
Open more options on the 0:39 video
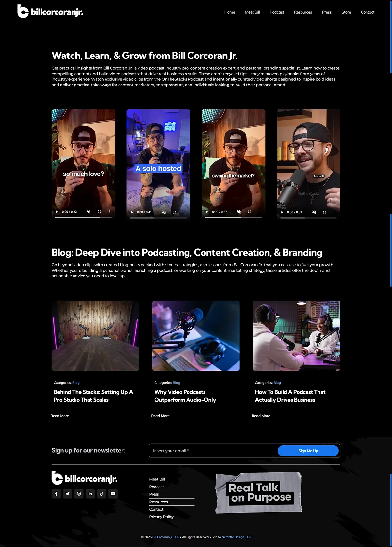[x=335, y=212]
